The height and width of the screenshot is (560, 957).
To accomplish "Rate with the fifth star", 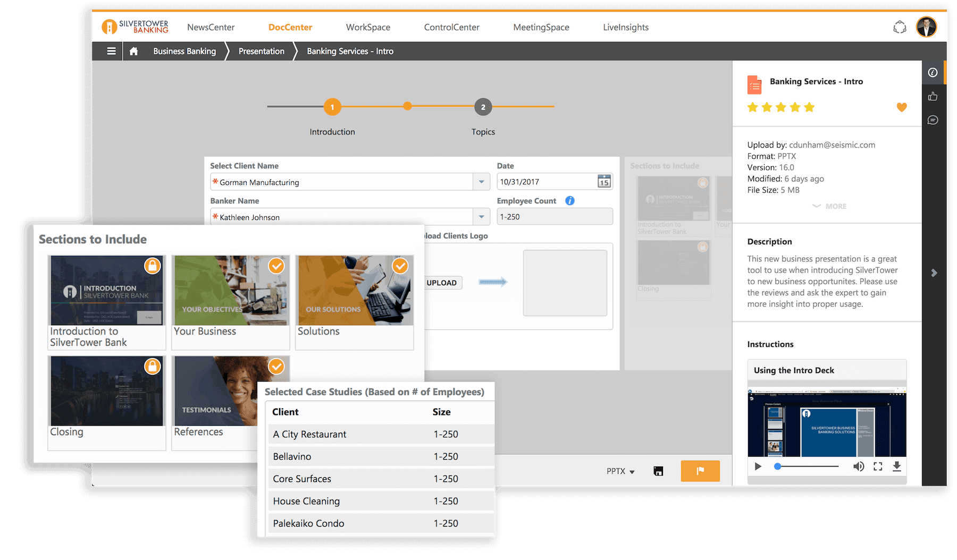I will point(809,107).
